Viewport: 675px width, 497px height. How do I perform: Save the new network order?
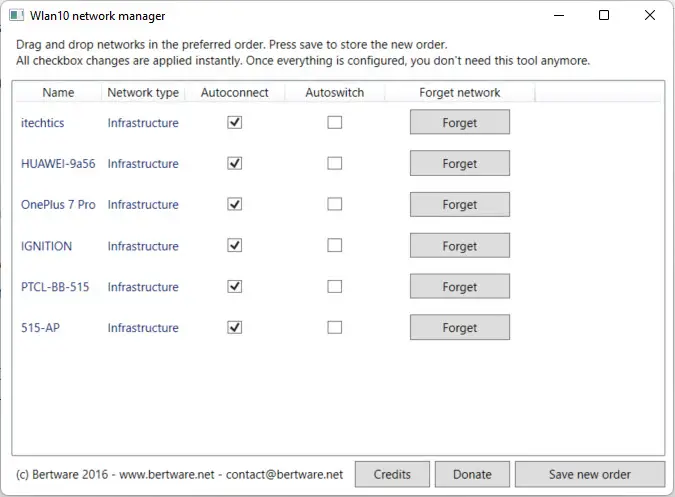click(590, 474)
